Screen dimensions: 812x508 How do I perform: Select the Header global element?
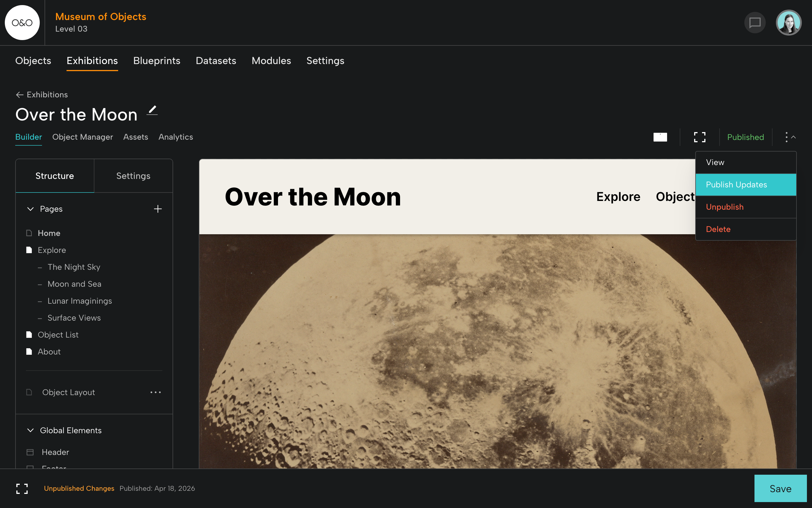pyautogui.click(x=55, y=452)
